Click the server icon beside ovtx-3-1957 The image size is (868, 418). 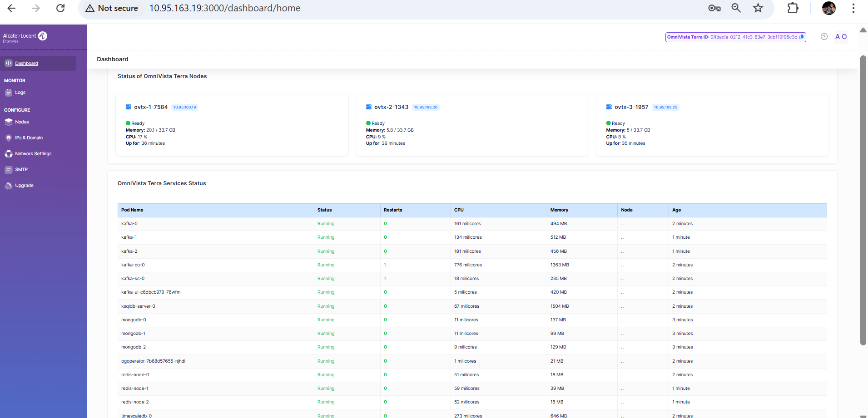609,107
